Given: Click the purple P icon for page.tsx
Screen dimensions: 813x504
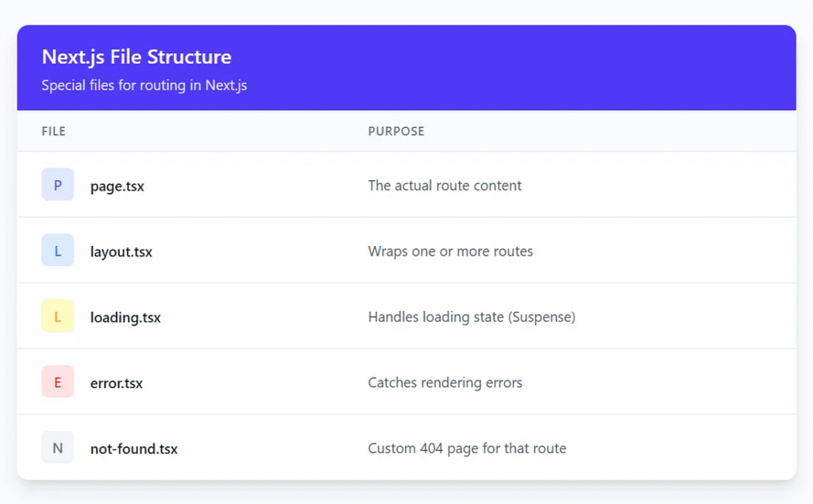Looking at the screenshot, I should click(x=57, y=185).
